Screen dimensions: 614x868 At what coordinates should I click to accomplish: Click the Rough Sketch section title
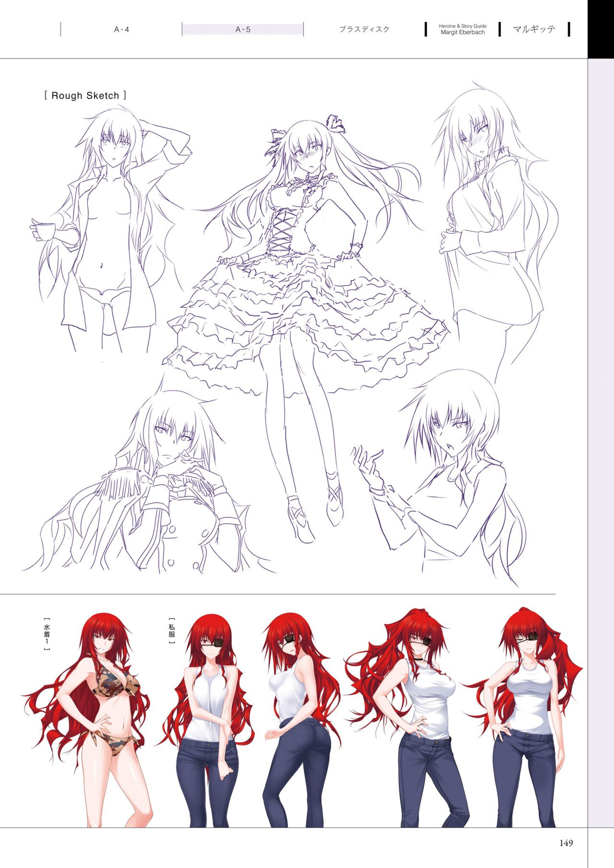(x=85, y=95)
